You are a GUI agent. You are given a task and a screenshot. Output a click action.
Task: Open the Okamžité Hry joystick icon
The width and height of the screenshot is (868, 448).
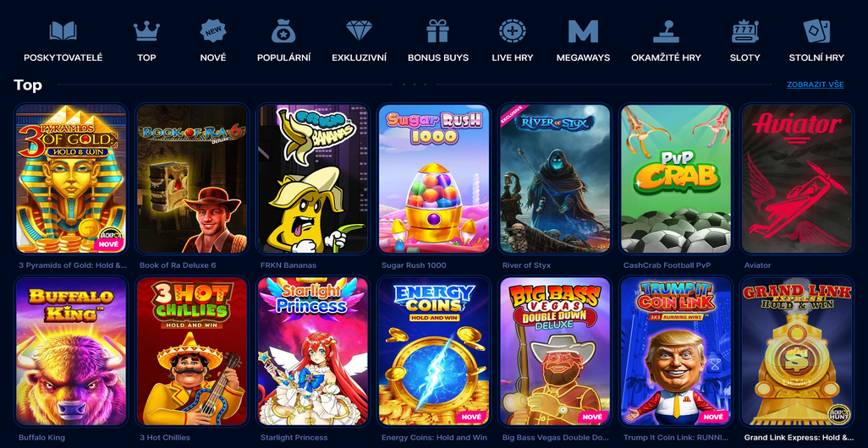[666, 31]
